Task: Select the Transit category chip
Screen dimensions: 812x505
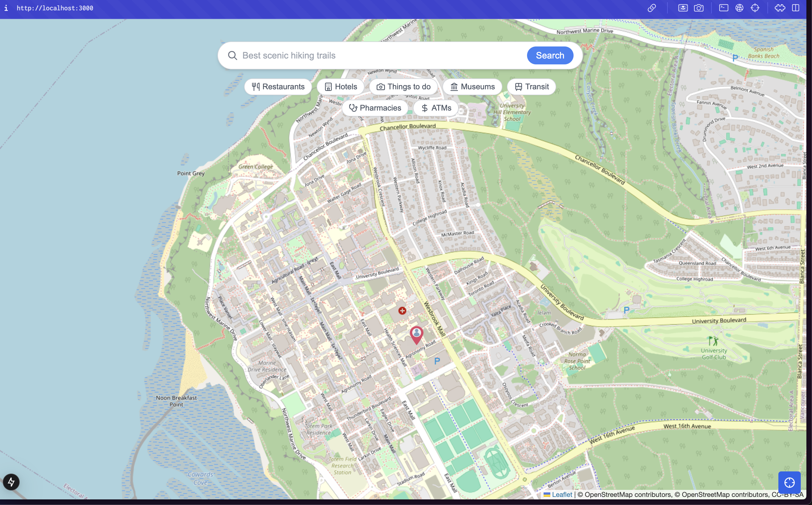Action: pyautogui.click(x=531, y=87)
